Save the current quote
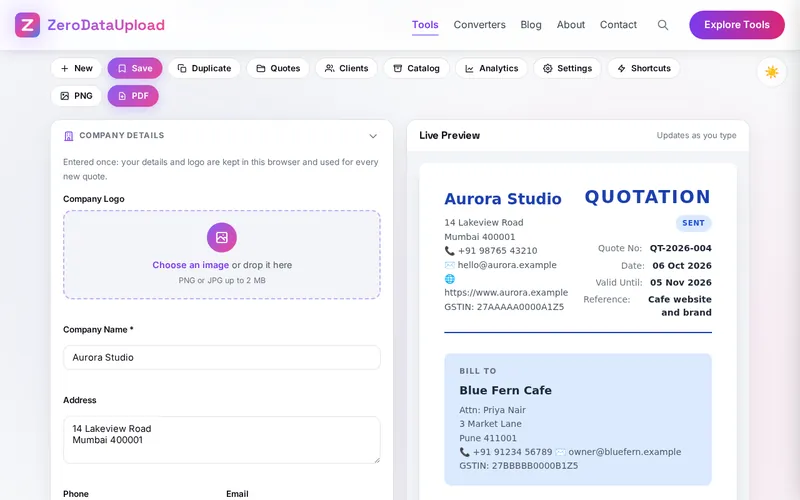Screen dimensions: 800x500 (135, 68)
